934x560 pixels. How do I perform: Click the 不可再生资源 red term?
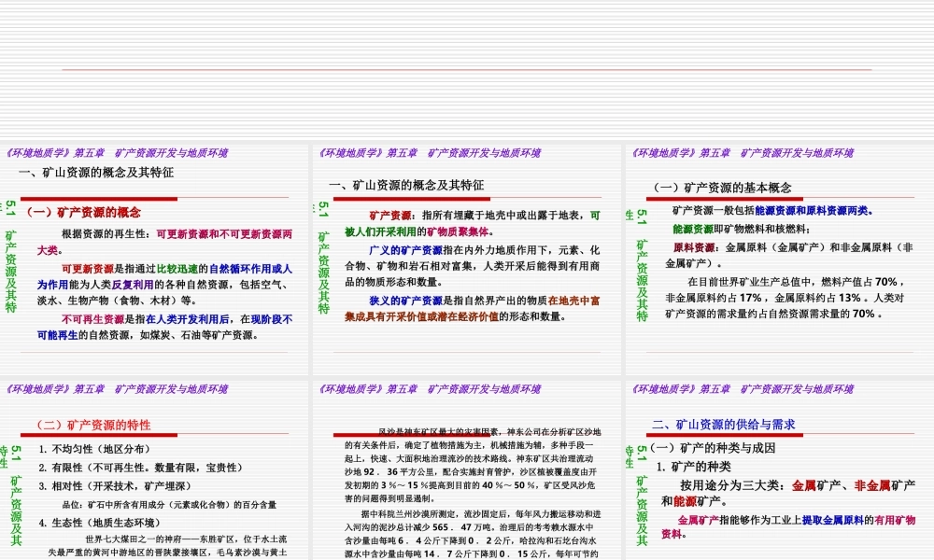click(92, 318)
